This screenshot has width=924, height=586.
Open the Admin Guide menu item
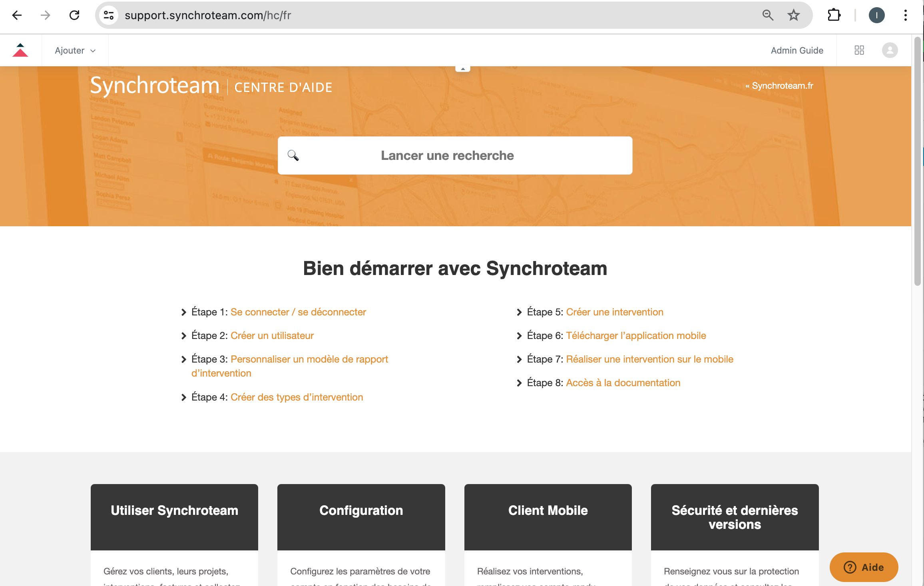(x=797, y=50)
